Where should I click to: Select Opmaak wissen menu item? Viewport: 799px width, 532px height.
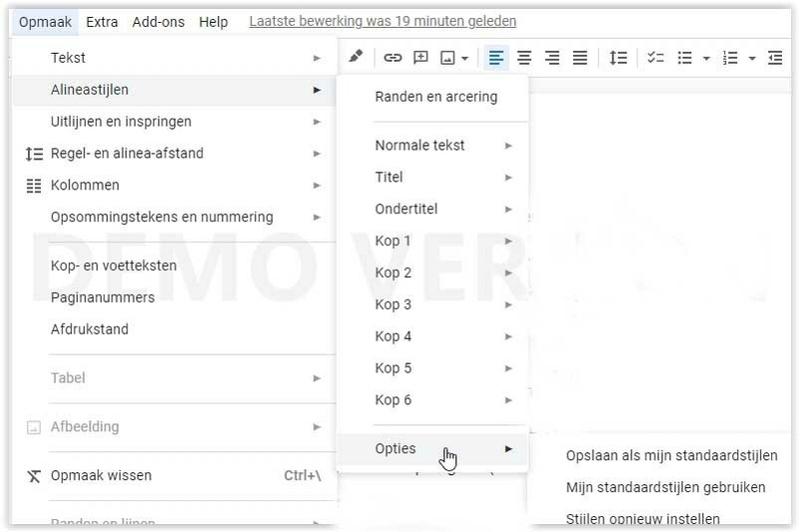click(x=173, y=475)
